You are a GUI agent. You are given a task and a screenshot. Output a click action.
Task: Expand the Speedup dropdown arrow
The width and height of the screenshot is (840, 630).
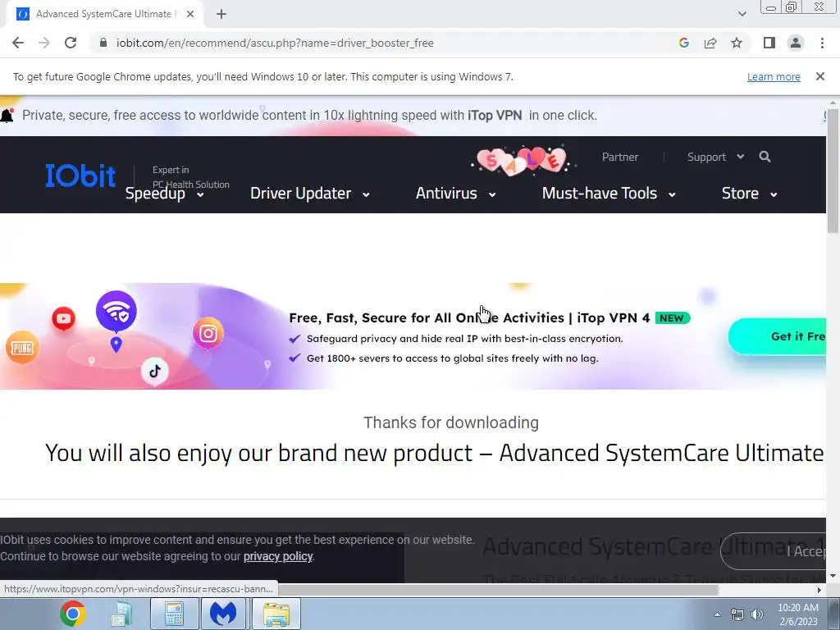[200, 194]
